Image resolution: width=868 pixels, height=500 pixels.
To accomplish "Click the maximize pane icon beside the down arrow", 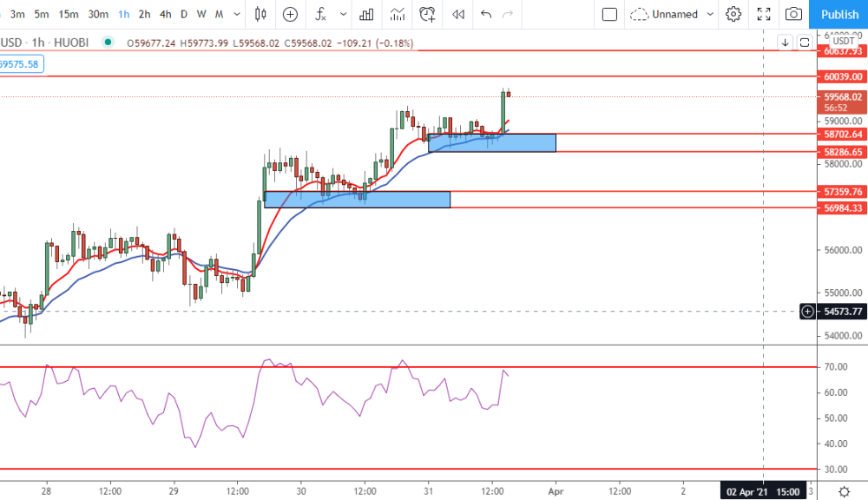I will click(x=805, y=42).
